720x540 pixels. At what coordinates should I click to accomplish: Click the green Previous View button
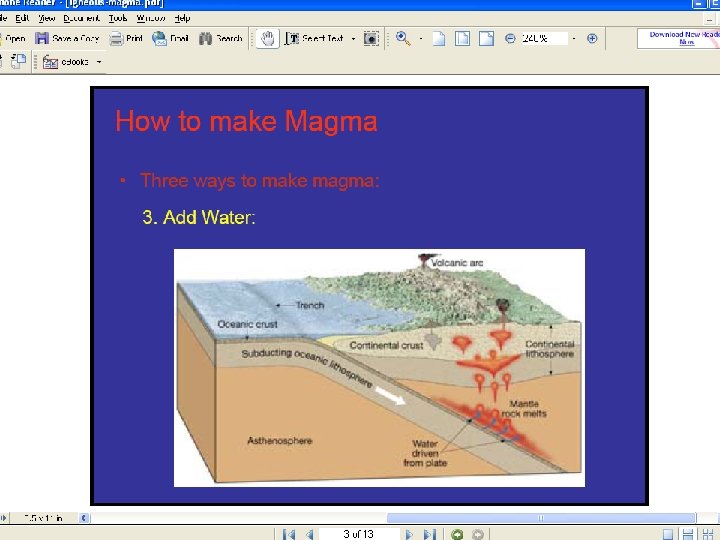(457, 534)
